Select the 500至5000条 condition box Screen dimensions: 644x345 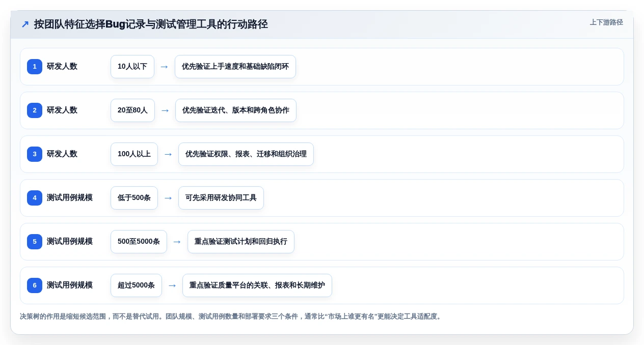click(x=139, y=242)
